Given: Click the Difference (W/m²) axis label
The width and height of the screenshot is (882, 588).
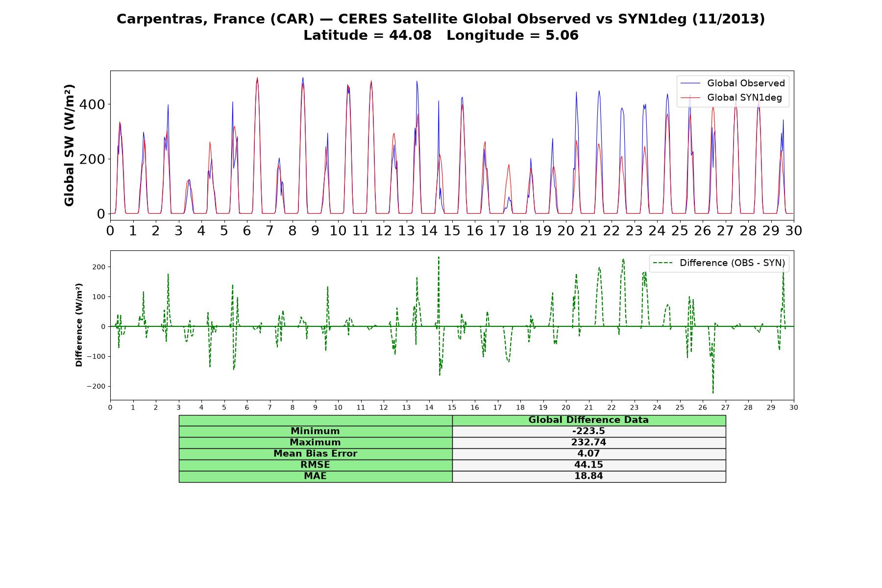Looking at the screenshot, I should [79, 325].
